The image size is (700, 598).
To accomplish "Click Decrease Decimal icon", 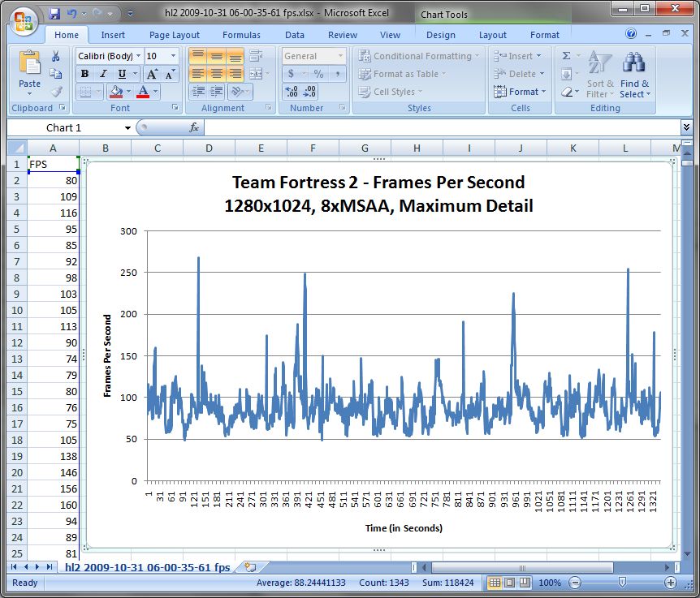I will coord(309,92).
